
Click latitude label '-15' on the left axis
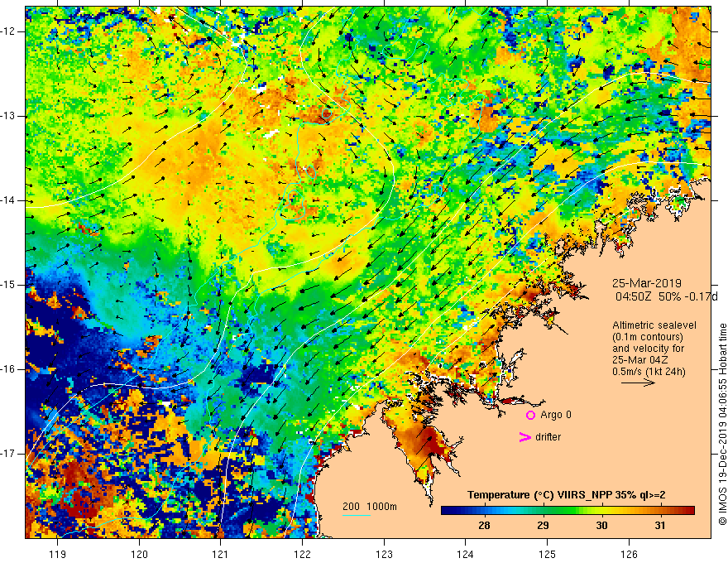[8, 285]
